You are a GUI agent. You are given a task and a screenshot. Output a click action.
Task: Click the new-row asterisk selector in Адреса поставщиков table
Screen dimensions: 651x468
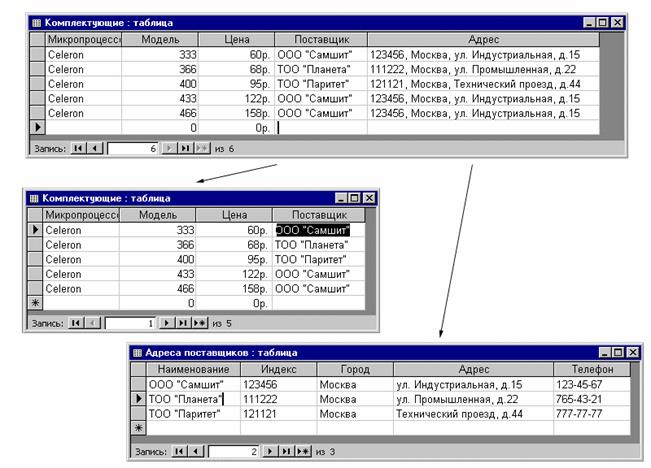138,428
